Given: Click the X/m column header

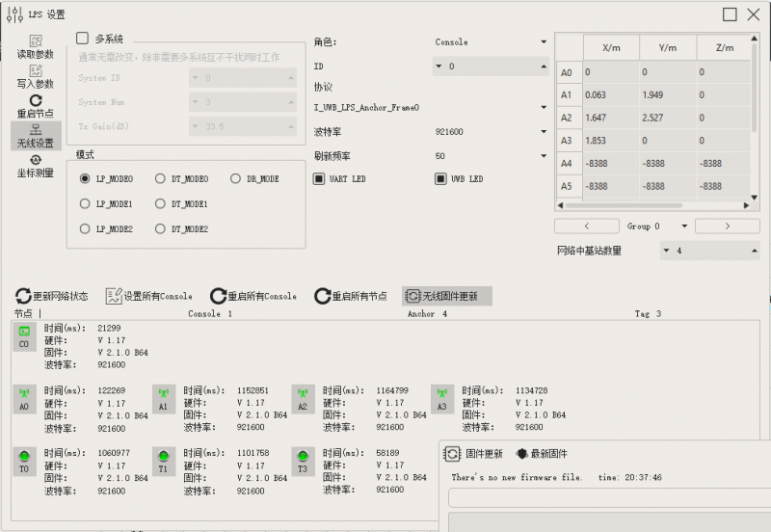Looking at the screenshot, I should [x=611, y=47].
